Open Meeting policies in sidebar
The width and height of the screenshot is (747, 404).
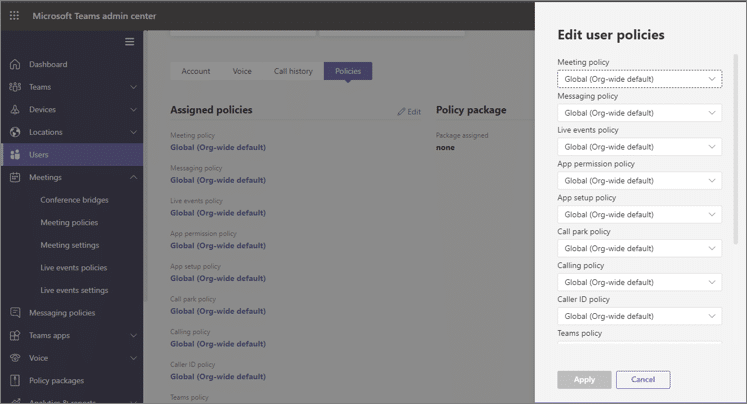click(x=69, y=222)
